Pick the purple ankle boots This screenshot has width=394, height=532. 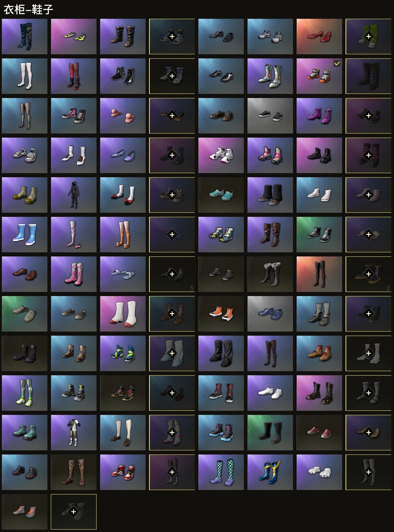319,116
